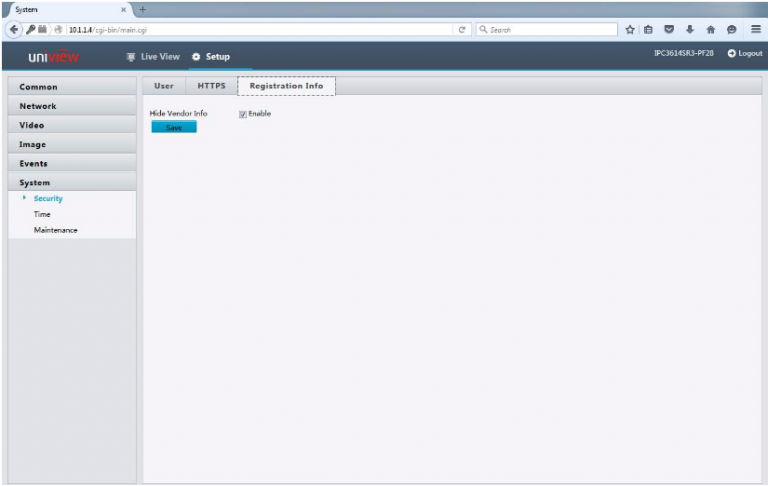The height and width of the screenshot is (486, 768).
Task: Close the System browser tab
Action: 123,9
